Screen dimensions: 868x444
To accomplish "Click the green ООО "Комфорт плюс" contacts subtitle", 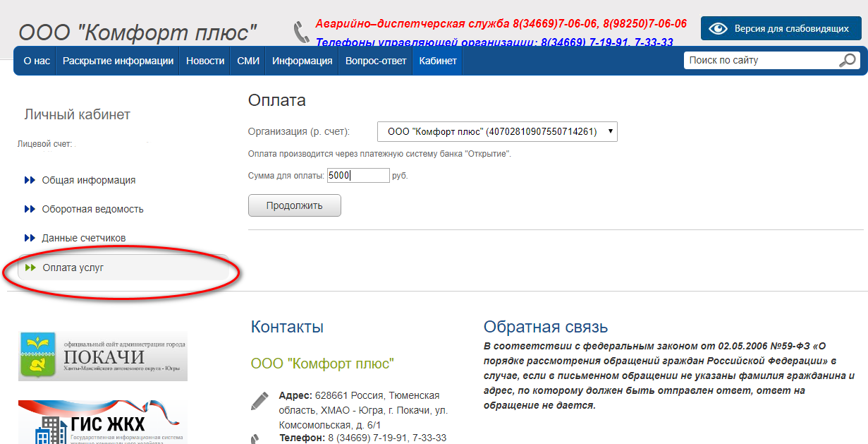I will (x=322, y=364).
